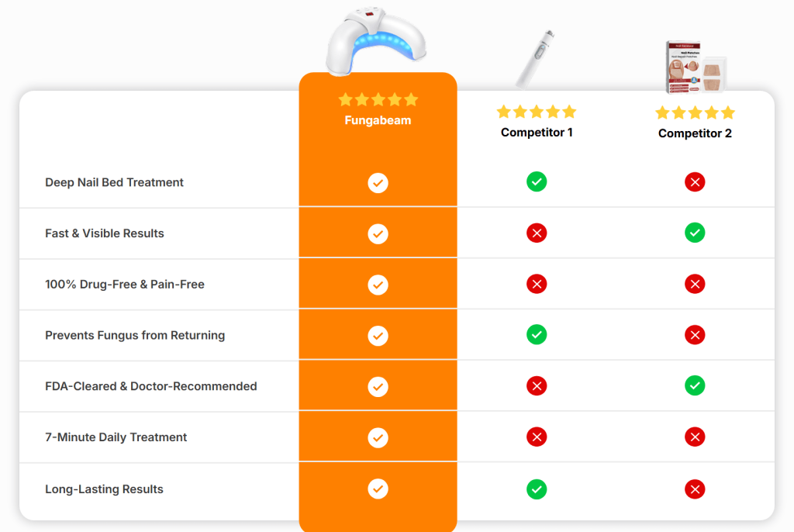Image resolution: width=794 pixels, height=532 pixels.
Task: Click Competitor 1 red X for Fast & Visible Results
Action: pyautogui.click(x=537, y=233)
